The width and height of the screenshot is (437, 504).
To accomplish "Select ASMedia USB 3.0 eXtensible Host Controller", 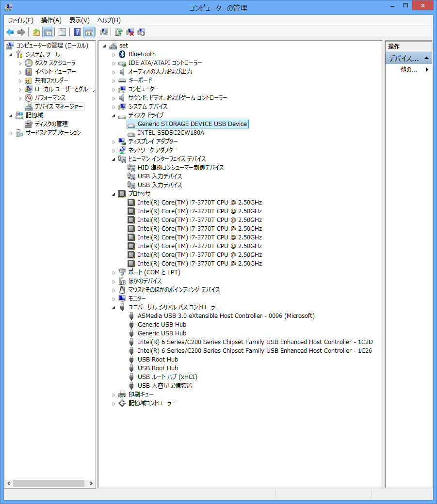I will point(226,316).
